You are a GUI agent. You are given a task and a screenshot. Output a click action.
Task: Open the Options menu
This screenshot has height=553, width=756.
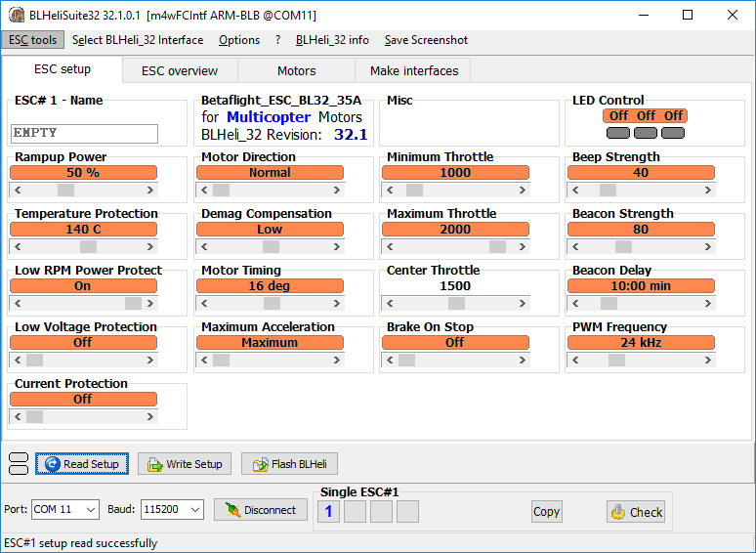click(239, 40)
